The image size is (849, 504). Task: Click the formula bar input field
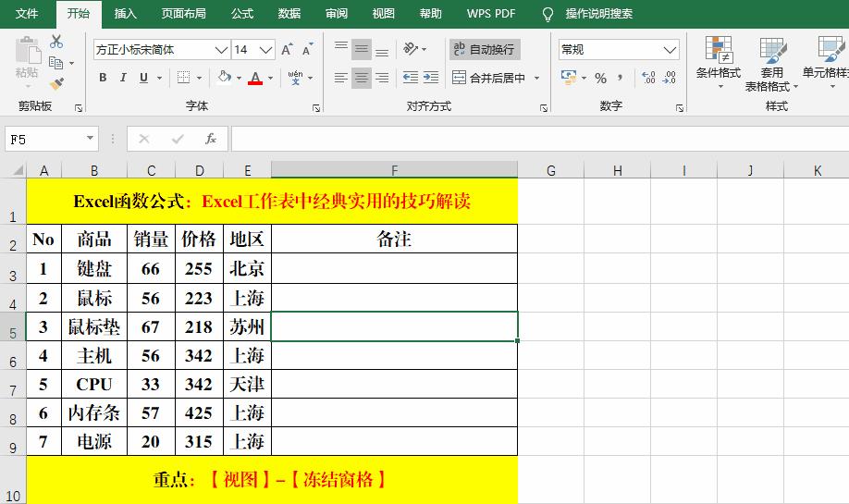(539, 139)
